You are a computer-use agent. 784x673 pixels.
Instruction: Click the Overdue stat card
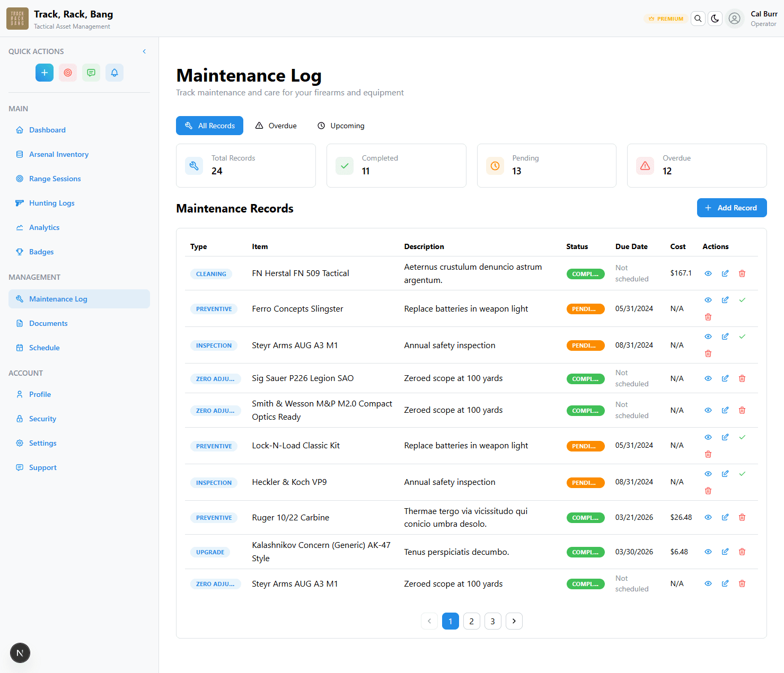697,165
